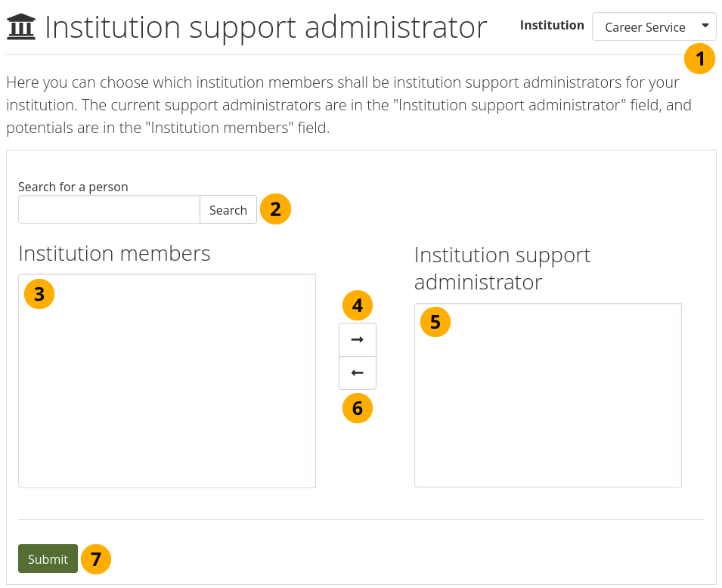Image resolution: width=722 pixels, height=588 pixels.
Task: Click the bold "Institution" label beside the dropdown
Action: (x=552, y=26)
